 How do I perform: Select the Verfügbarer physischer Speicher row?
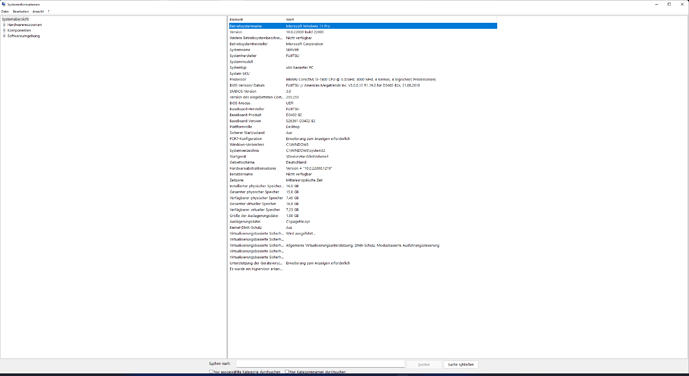pos(363,198)
